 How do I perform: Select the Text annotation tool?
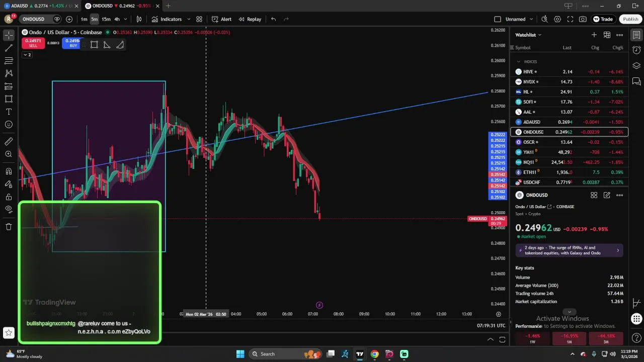click(9, 112)
